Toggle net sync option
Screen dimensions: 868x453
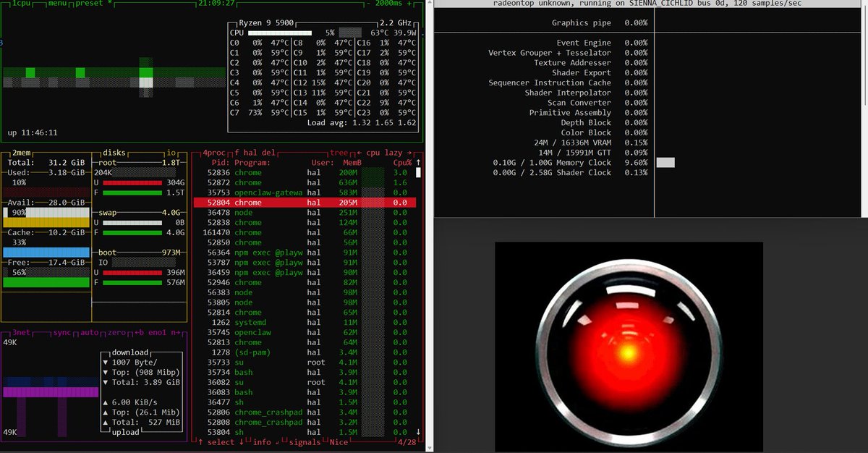coord(62,333)
